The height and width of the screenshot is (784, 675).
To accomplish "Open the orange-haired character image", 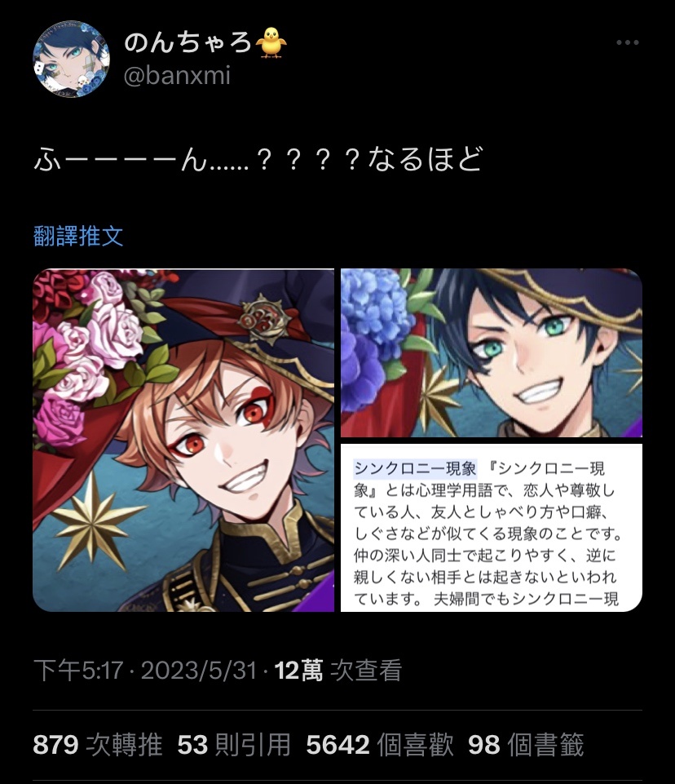I will pyautogui.click(x=183, y=440).
